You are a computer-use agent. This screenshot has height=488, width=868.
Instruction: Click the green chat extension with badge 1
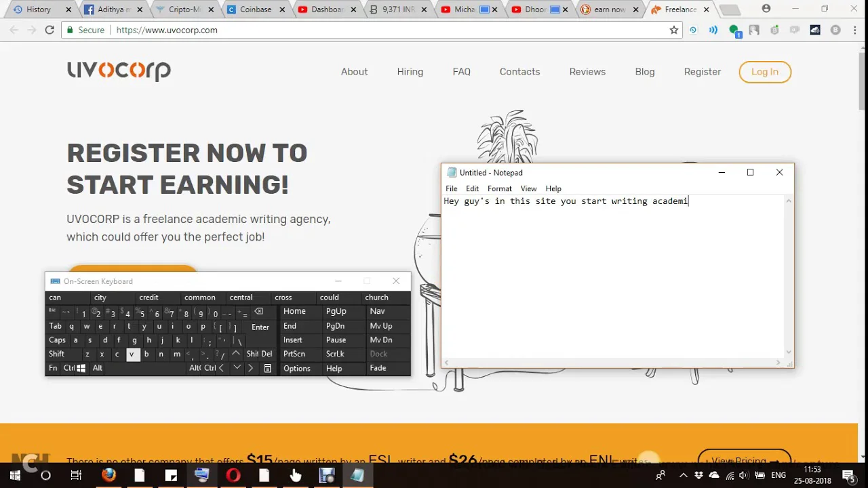pyautogui.click(x=734, y=30)
